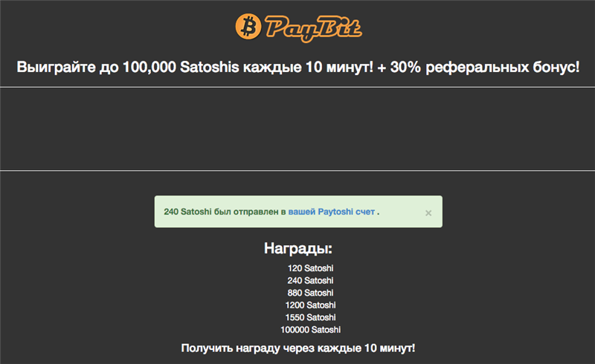Screen dimensions: 595x364
Task: Click the orange Bitcoin coin icon
Action: click(246, 27)
